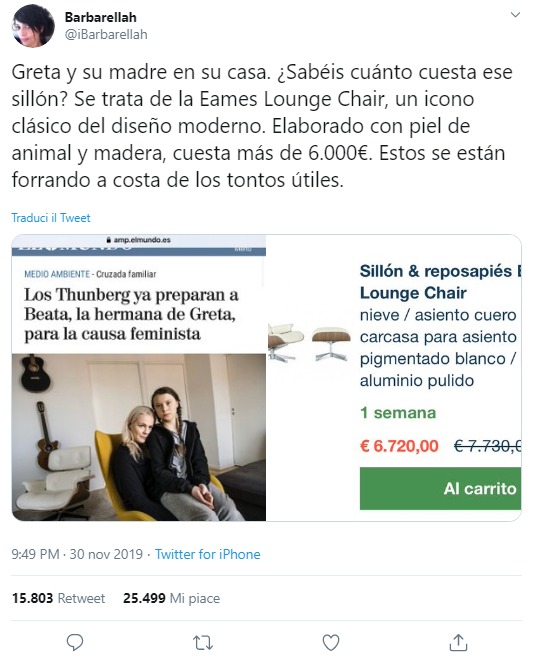
Task: Click the retweet arrows icon
Action: (x=203, y=643)
